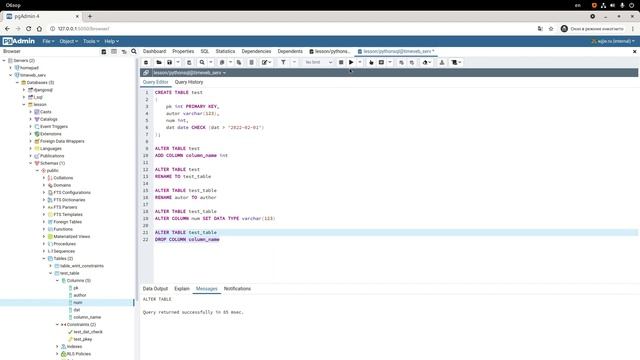Execute the query with the play button
640x360 pixels.
pos(351,62)
